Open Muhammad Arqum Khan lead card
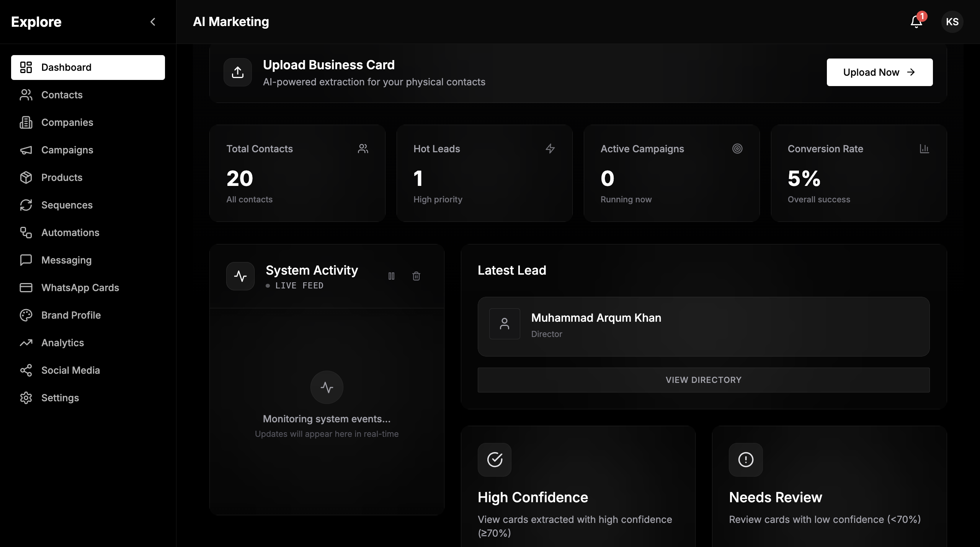This screenshot has height=547, width=980. (x=703, y=326)
